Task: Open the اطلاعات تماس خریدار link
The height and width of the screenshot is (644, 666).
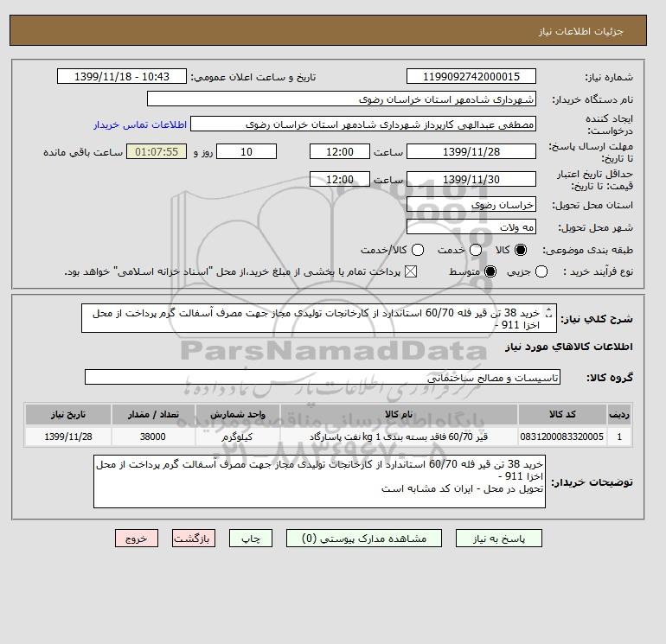Action: (x=140, y=124)
